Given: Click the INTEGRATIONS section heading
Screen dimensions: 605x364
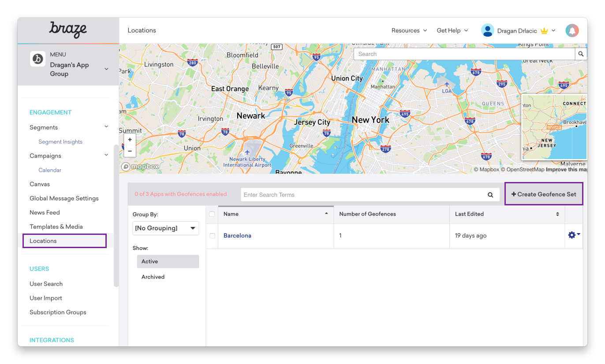Looking at the screenshot, I should click(x=52, y=340).
